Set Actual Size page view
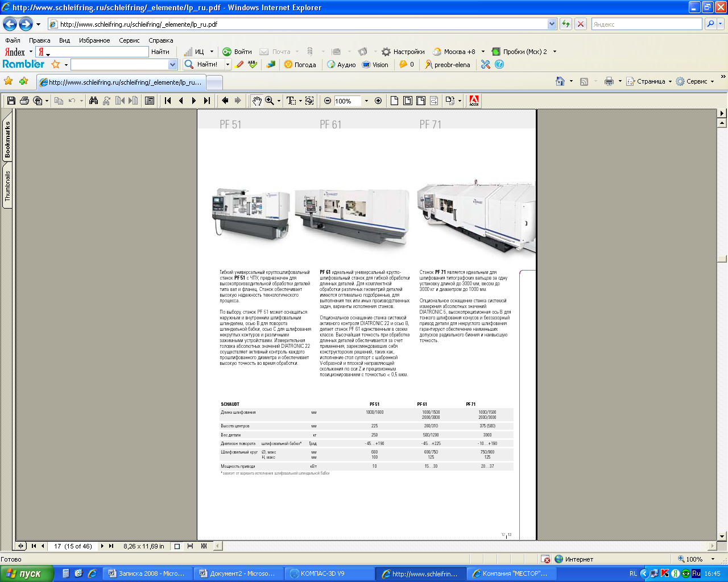The image size is (728, 582). [394, 101]
